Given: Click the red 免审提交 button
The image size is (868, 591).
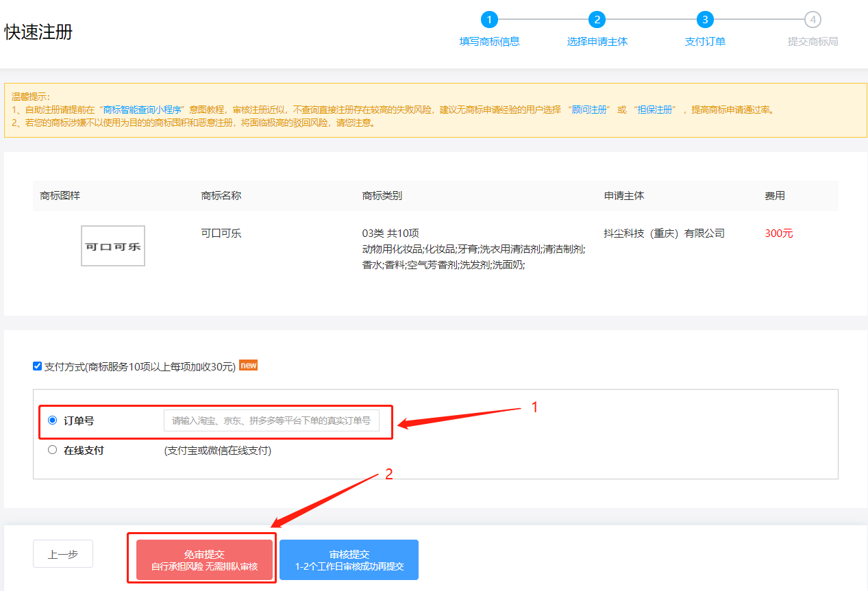Looking at the screenshot, I should pos(204,560).
